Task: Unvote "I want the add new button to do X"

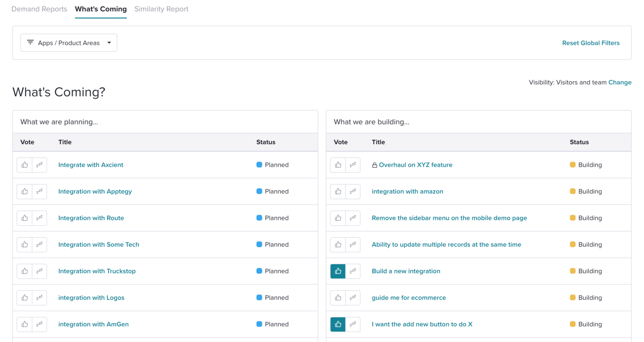Action: coord(338,324)
